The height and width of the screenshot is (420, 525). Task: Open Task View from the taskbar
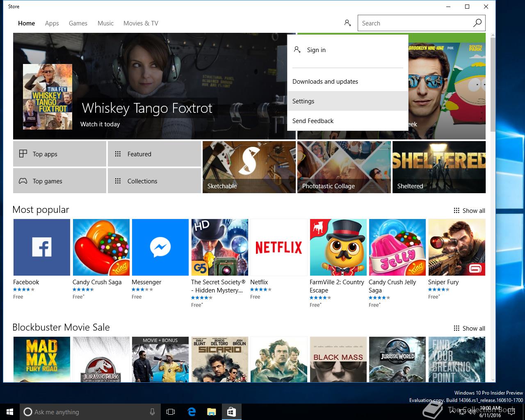(171, 412)
